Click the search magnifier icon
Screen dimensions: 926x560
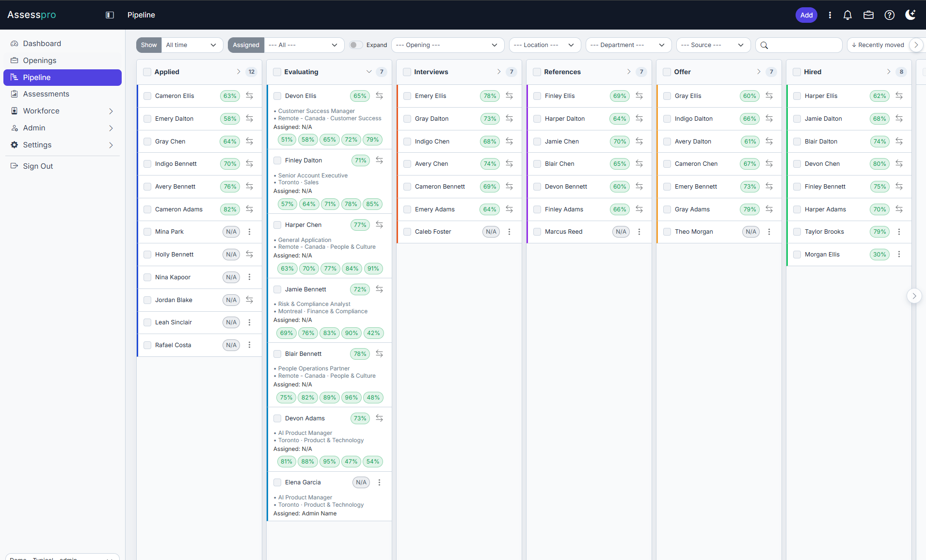764,45
